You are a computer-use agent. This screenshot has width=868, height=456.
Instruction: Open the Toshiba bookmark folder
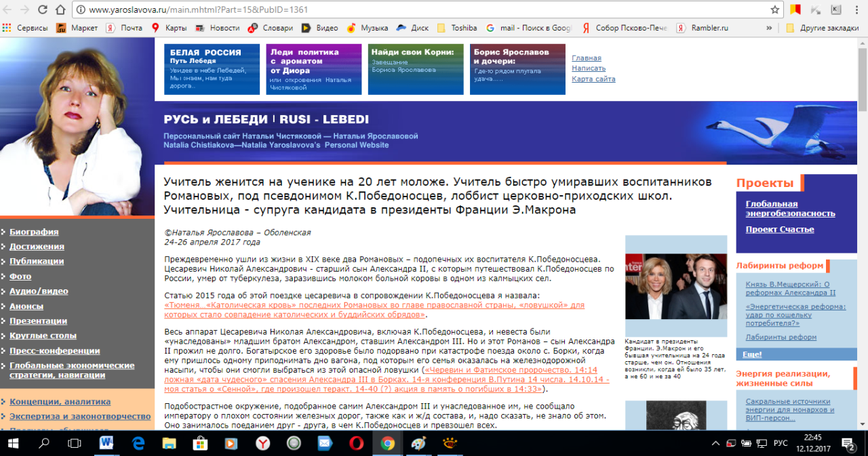[457, 28]
